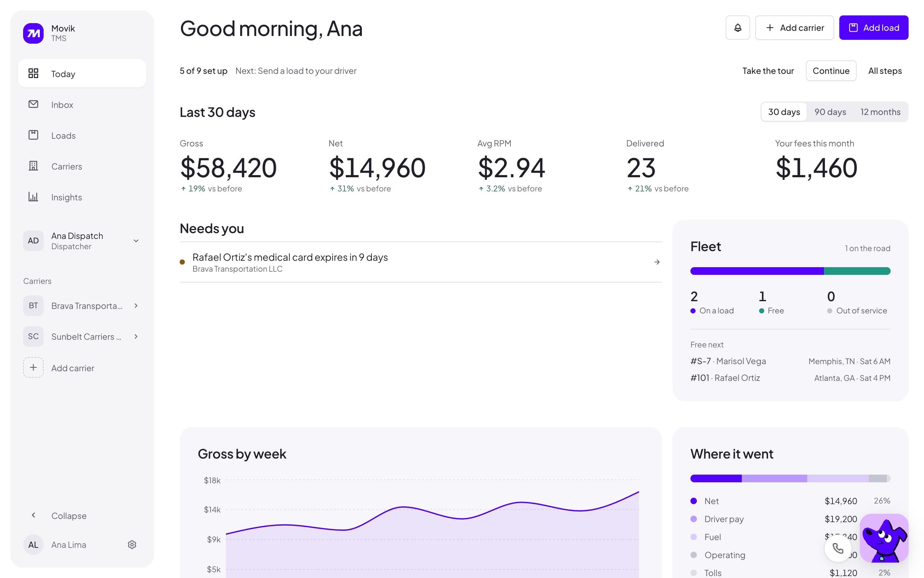Click the Your fees $1,460 value

(816, 167)
